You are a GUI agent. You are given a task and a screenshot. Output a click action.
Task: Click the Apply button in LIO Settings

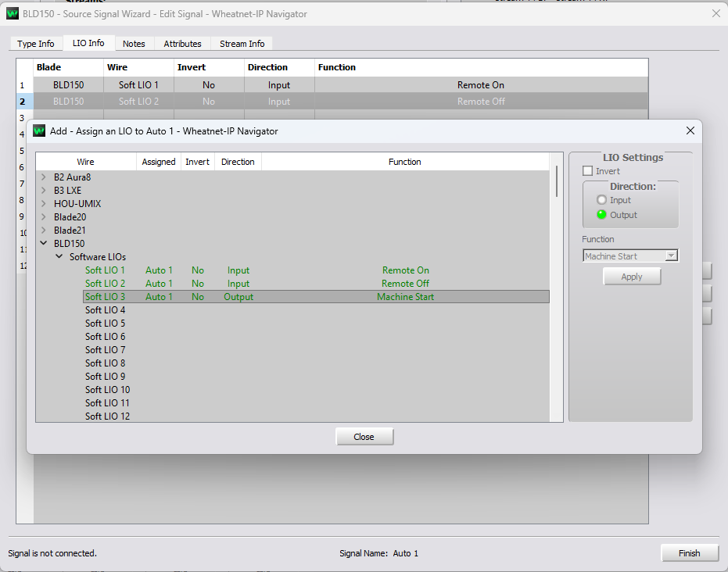[x=632, y=277]
